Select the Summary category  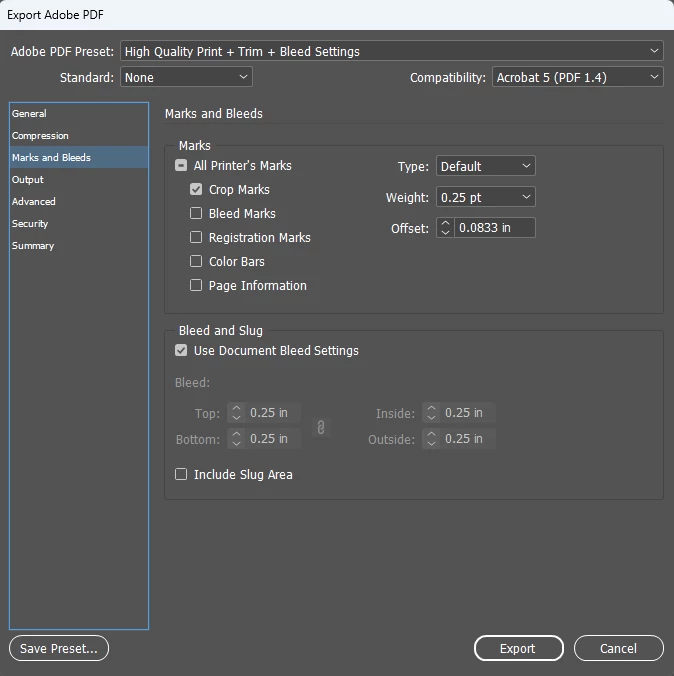[79, 245]
